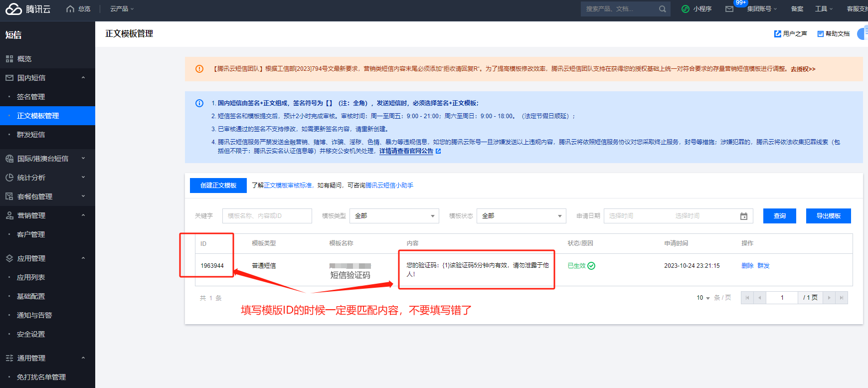Viewport: 868px width, 388px height.
Task: Click the green 已生效 check icon
Action: (x=591, y=266)
